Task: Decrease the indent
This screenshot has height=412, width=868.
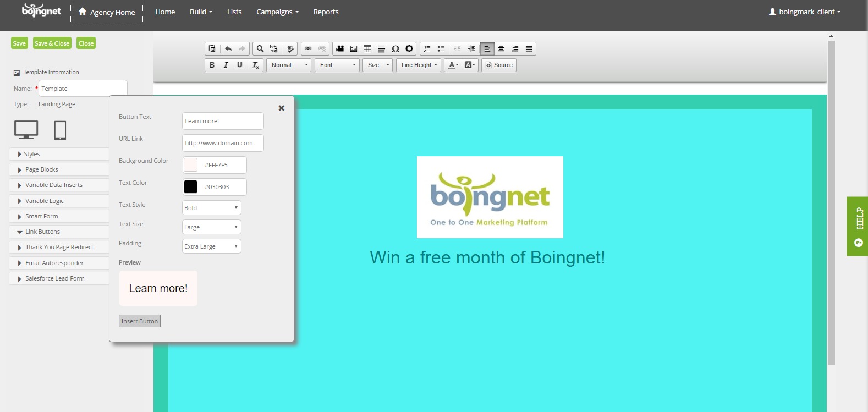Action: click(457, 49)
